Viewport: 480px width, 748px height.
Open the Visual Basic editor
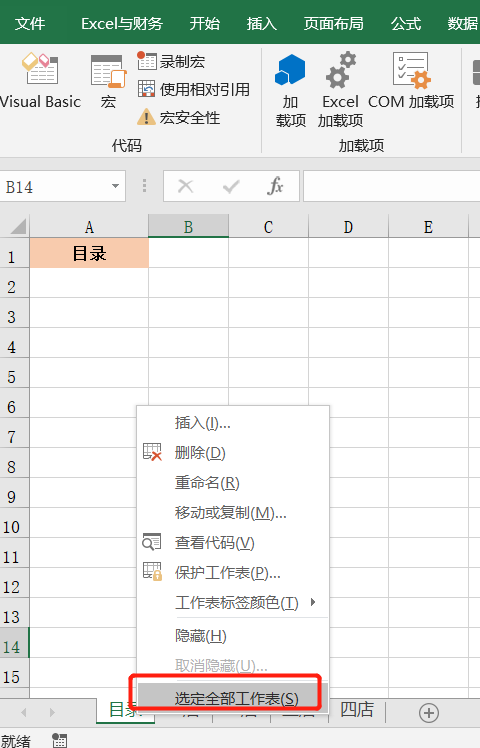tap(40, 81)
